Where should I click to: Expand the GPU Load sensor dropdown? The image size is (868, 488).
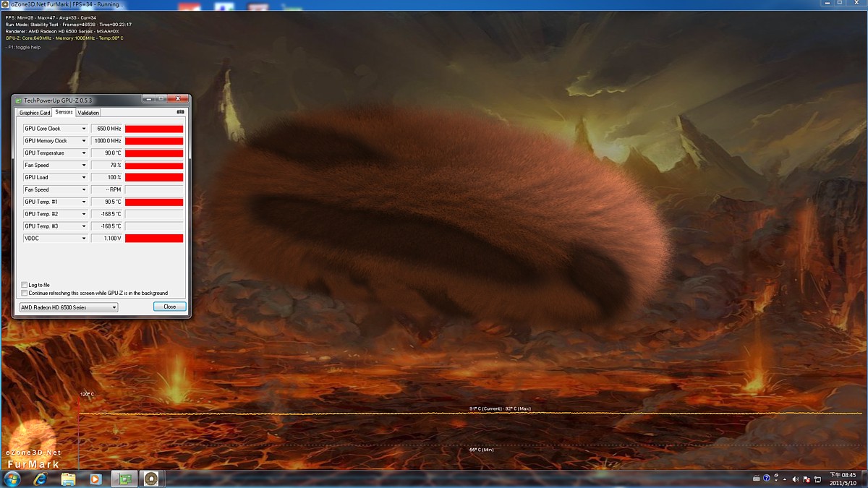pos(84,178)
